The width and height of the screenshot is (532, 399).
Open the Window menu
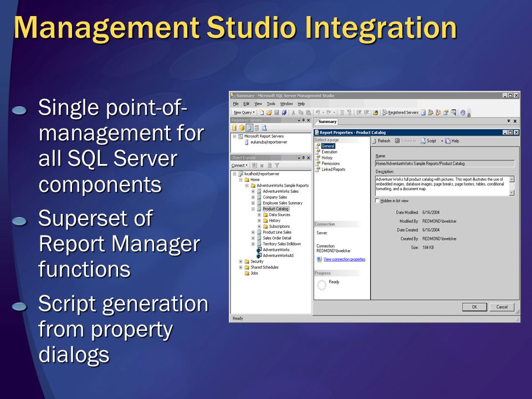(287, 104)
